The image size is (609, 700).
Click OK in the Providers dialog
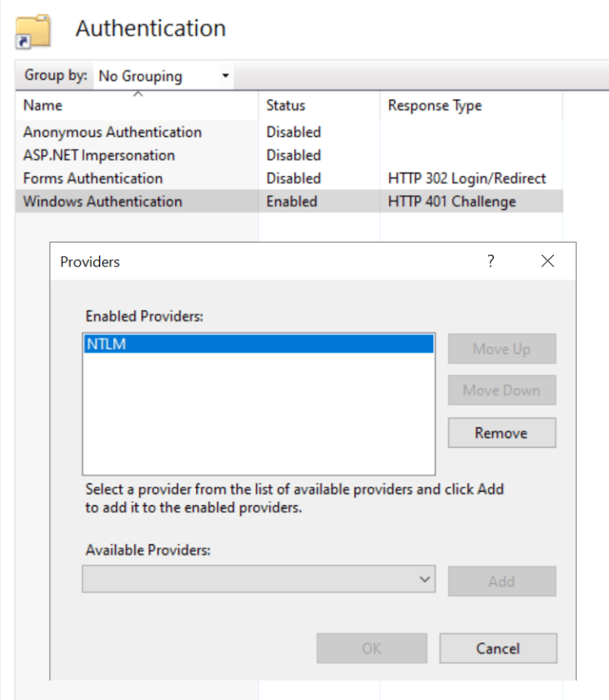(x=371, y=648)
